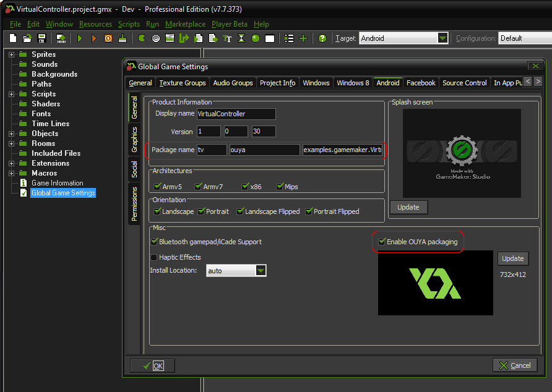Image resolution: width=552 pixels, height=392 pixels.
Task: Clean the compiler cache with the broom icon
Action: (x=123, y=38)
